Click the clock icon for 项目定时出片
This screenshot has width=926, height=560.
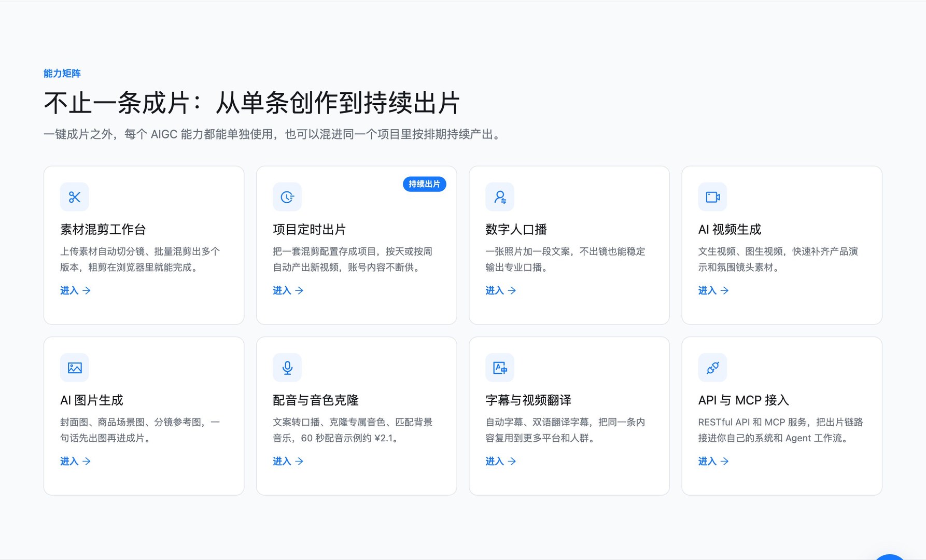287,197
